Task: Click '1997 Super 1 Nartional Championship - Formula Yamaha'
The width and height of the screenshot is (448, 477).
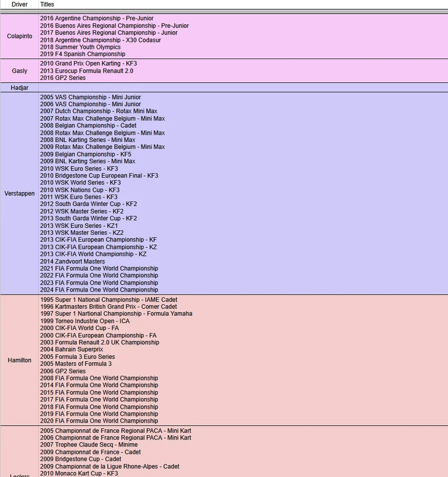Action: point(116,314)
